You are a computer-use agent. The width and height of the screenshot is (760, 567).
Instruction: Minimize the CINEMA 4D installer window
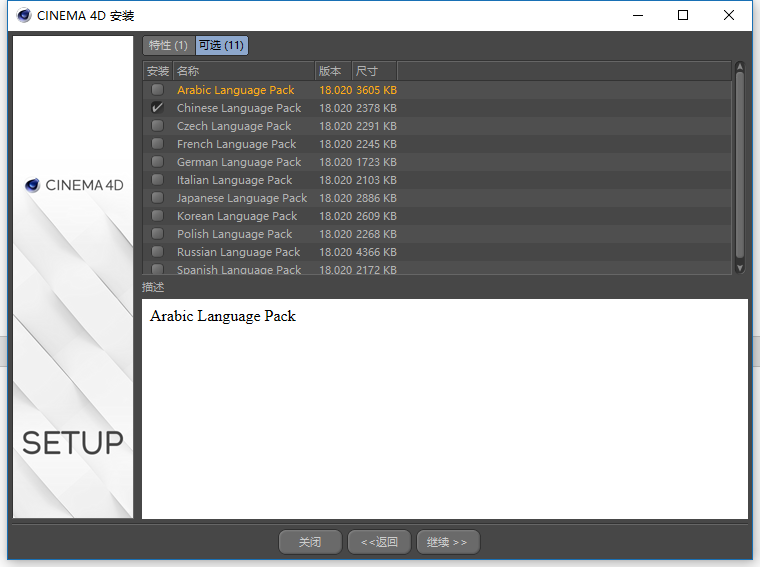pos(638,16)
